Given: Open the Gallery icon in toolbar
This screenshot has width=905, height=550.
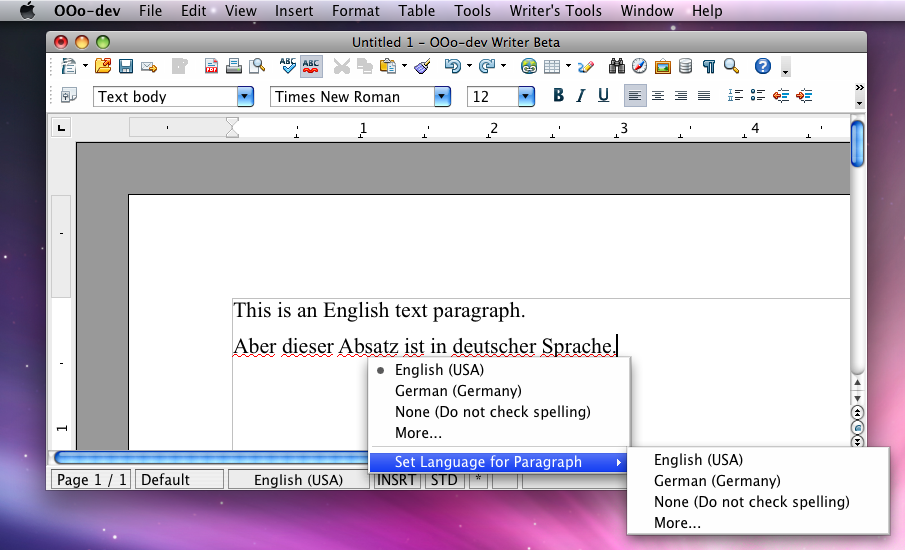Looking at the screenshot, I should [x=661, y=67].
